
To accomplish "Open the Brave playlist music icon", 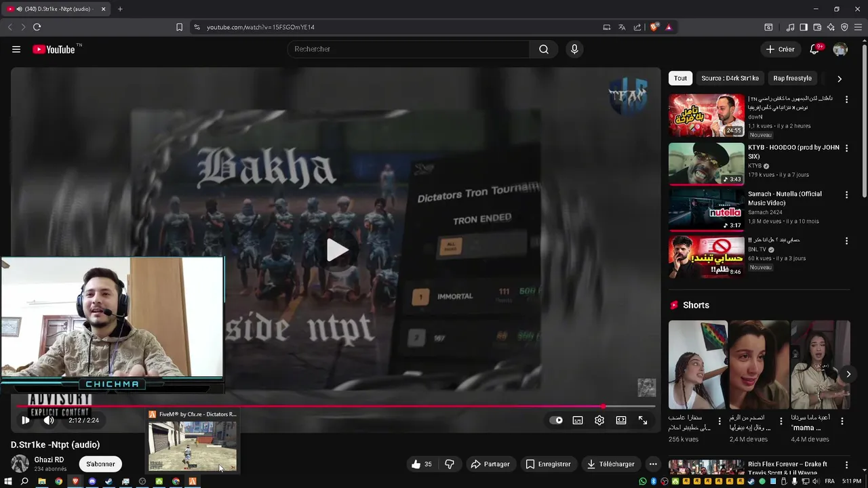I will (791, 27).
